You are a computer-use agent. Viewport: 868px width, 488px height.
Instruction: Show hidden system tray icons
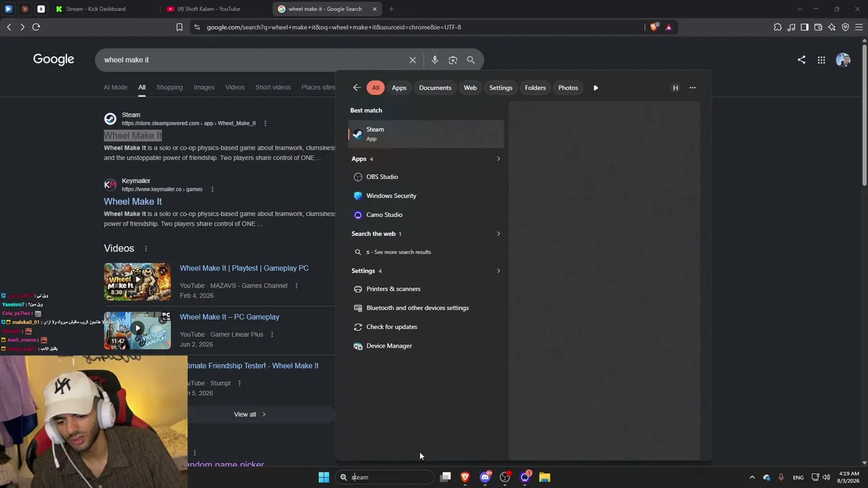pyautogui.click(x=751, y=477)
